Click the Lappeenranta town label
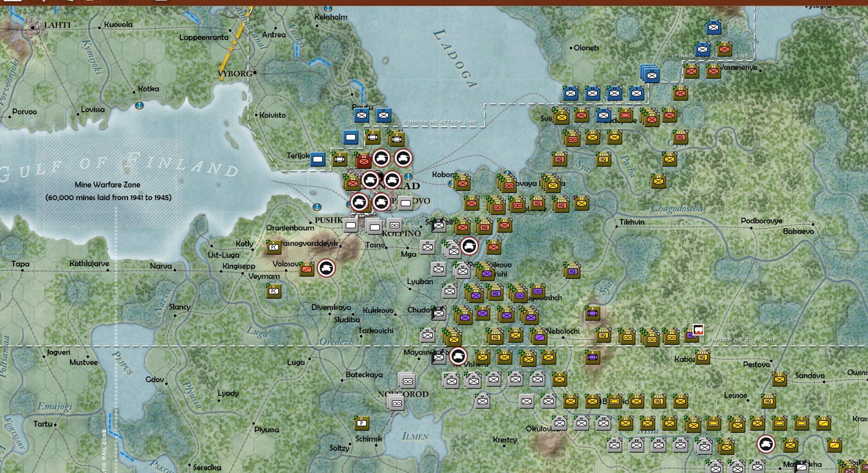Image resolution: width=868 pixels, height=473 pixels. pos(204,37)
